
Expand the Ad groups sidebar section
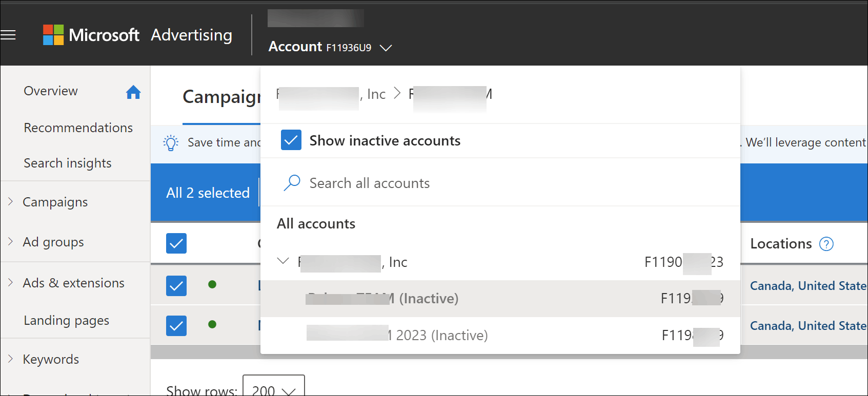(10, 241)
